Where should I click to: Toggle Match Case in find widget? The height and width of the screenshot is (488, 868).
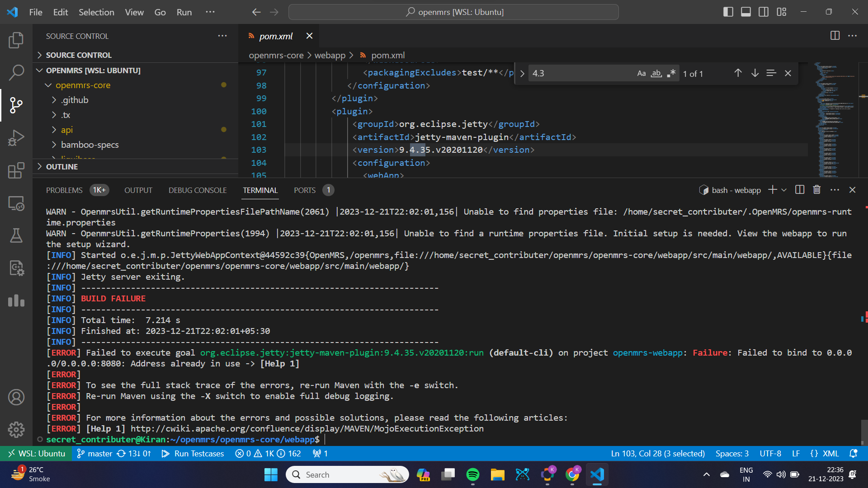642,73
